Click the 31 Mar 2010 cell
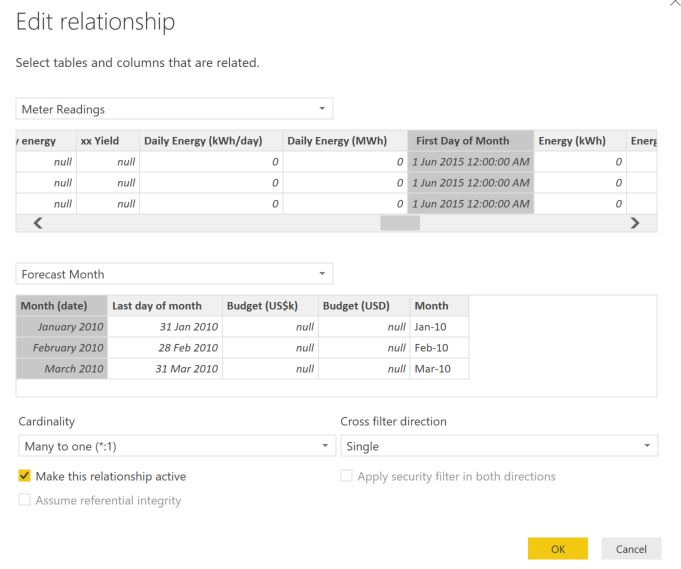The image size is (681, 569). pos(165,368)
